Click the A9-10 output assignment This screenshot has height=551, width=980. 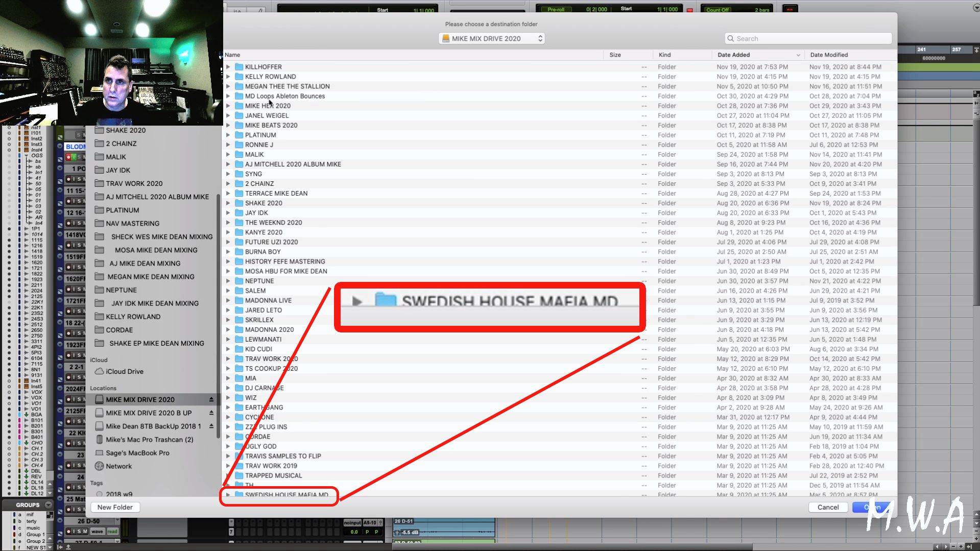[370, 522]
